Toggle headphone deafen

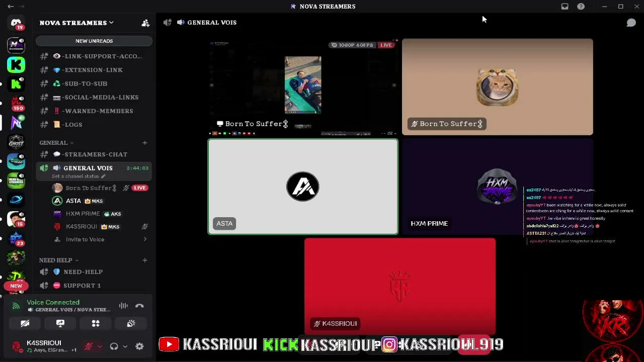pyautogui.click(x=114, y=346)
